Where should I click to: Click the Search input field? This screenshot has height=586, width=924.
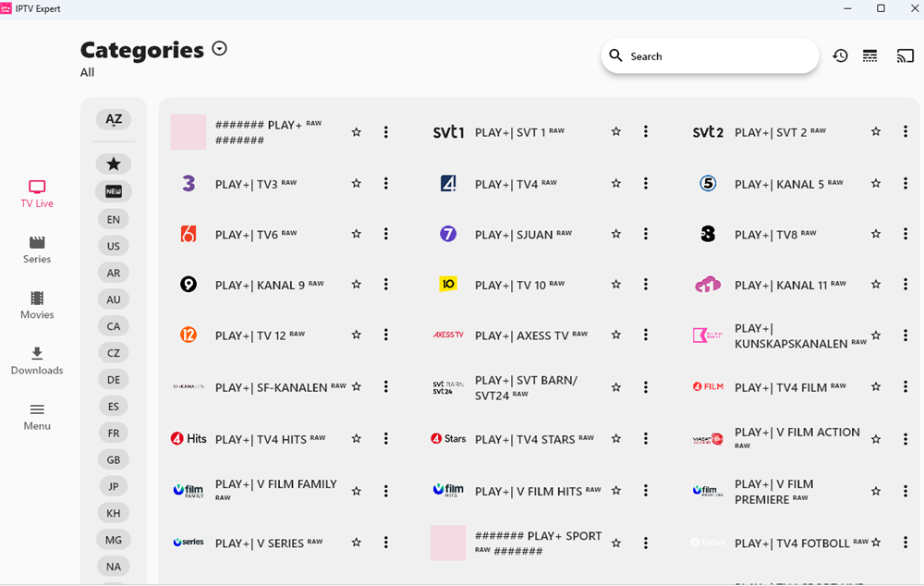710,56
